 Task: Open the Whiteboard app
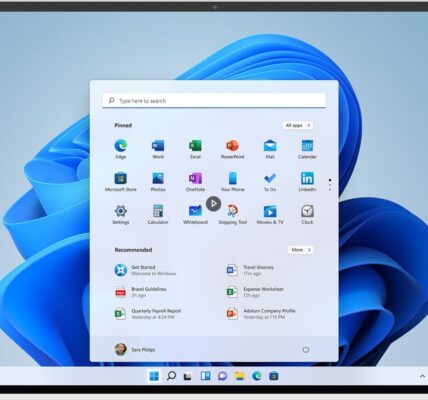coord(195,214)
